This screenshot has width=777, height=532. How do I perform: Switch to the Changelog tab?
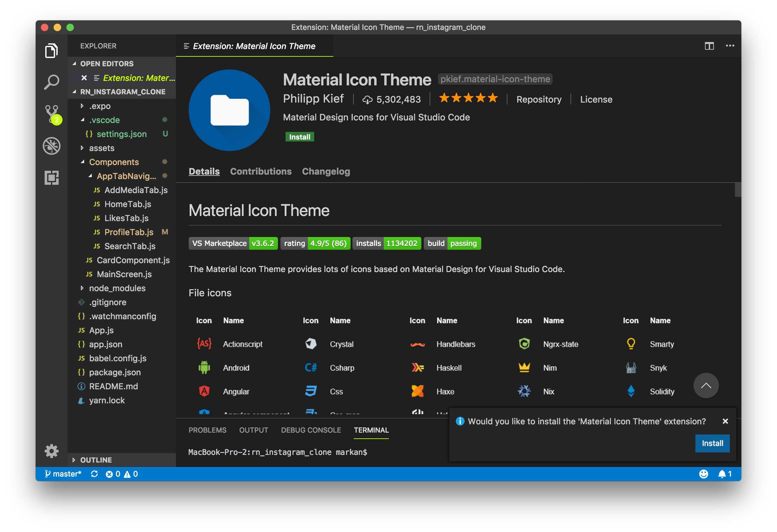[x=326, y=171]
